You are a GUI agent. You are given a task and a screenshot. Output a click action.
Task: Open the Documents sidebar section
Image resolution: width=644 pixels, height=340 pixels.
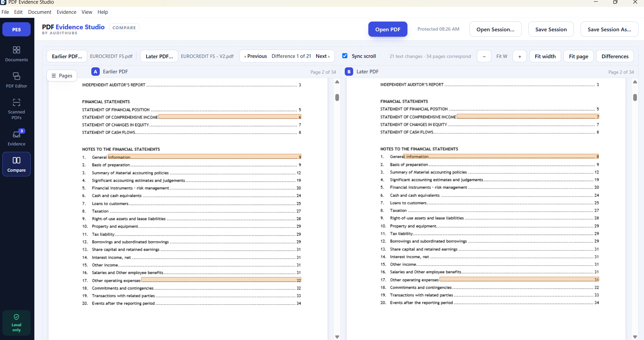[17, 54]
